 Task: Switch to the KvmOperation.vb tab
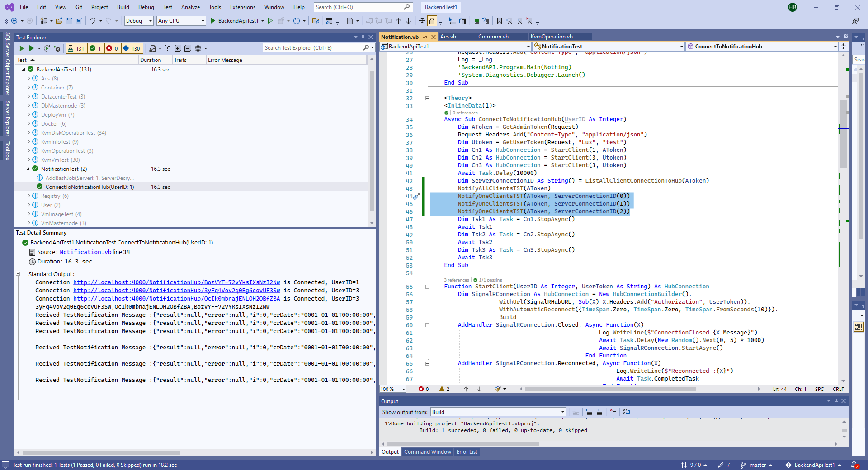pos(552,37)
